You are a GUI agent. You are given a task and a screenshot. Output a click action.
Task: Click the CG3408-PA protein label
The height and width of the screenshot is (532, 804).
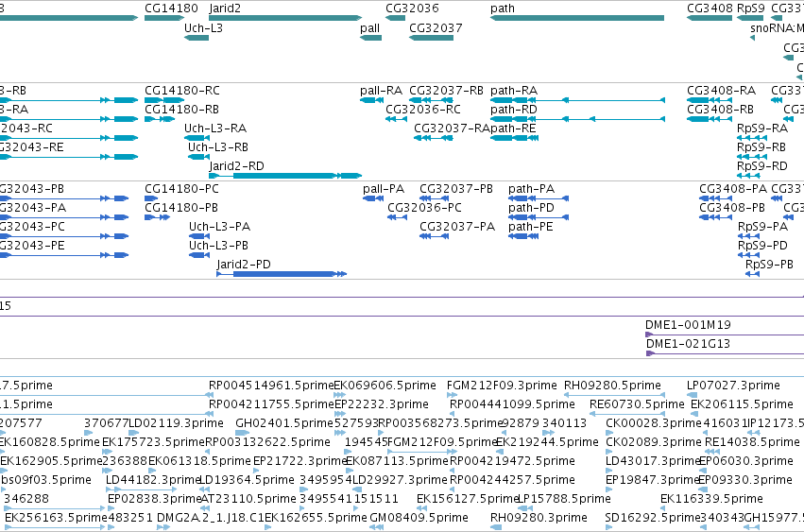[x=733, y=188]
